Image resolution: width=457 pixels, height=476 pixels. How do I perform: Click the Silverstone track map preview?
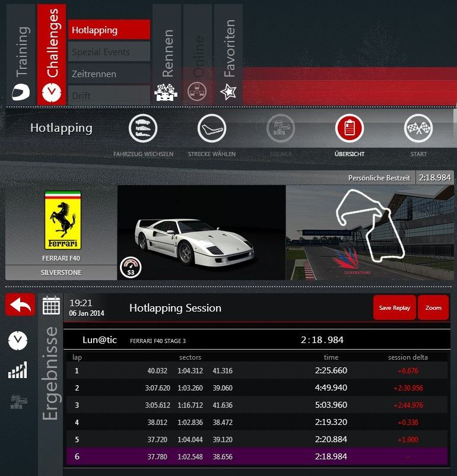point(370,233)
